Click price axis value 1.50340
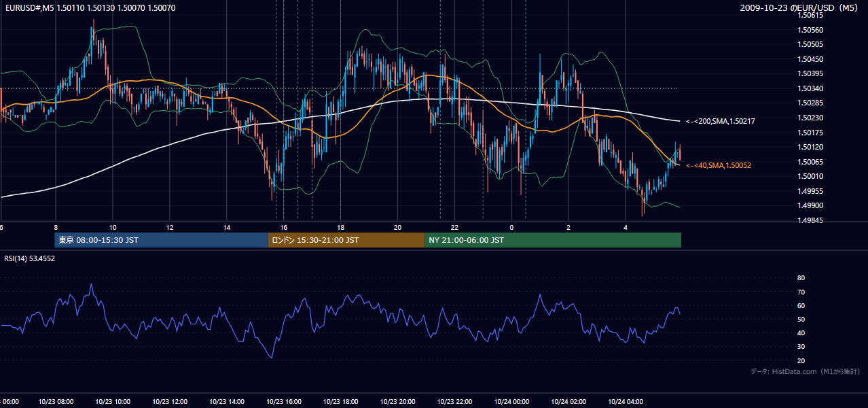Viewport: 868px width, 408px height. pos(809,88)
